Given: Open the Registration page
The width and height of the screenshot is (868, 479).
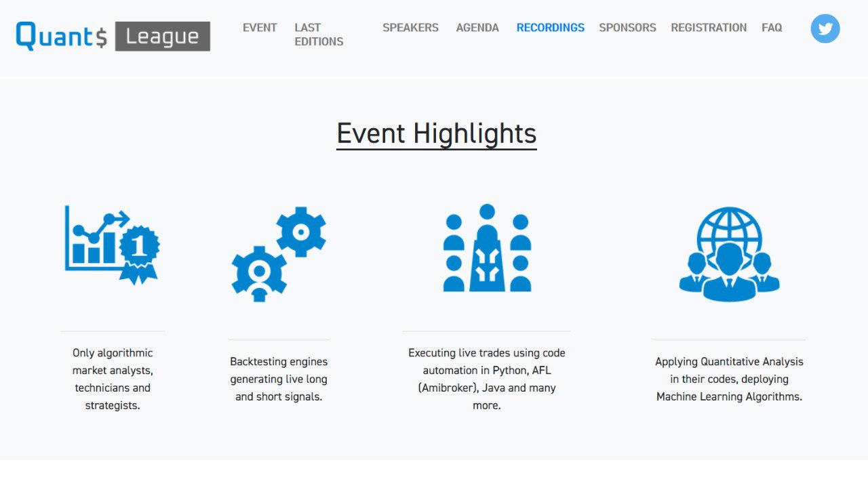Looking at the screenshot, I should (x=709, y=28).
